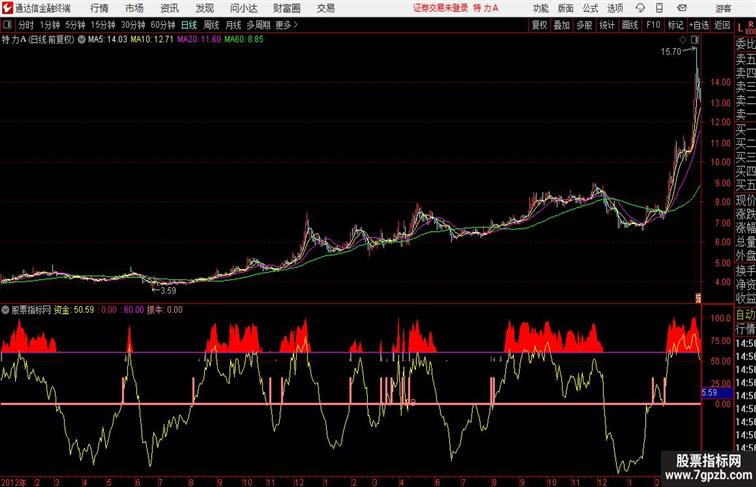
Task: Open the 资讯 menu
Action: pyautogui.click(x=169, y=8)
